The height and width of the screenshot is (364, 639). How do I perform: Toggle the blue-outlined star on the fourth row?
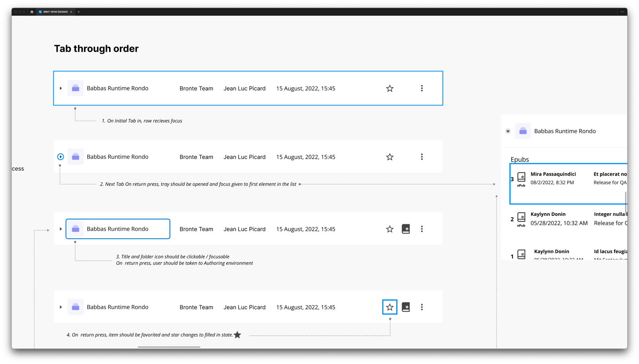point(389,307)
